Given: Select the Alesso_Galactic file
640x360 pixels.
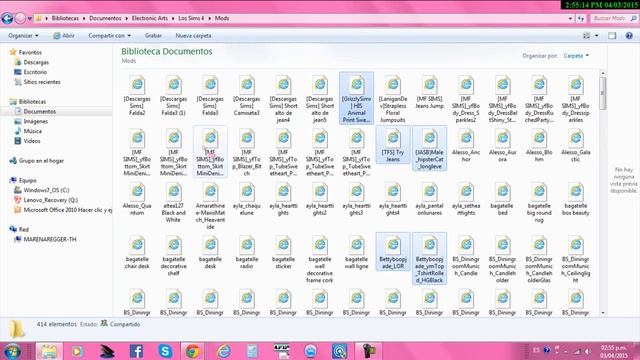Looking at the screenshot, I should tap(576, 145).
